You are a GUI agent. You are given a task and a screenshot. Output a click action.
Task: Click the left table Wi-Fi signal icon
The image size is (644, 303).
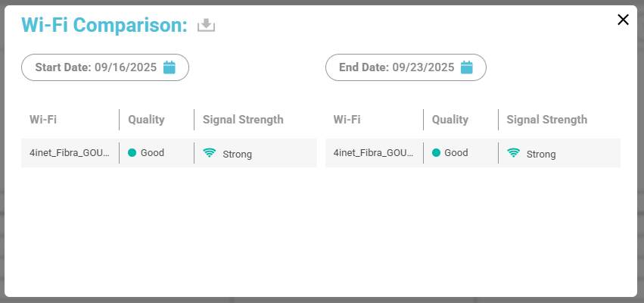[210, 153]
